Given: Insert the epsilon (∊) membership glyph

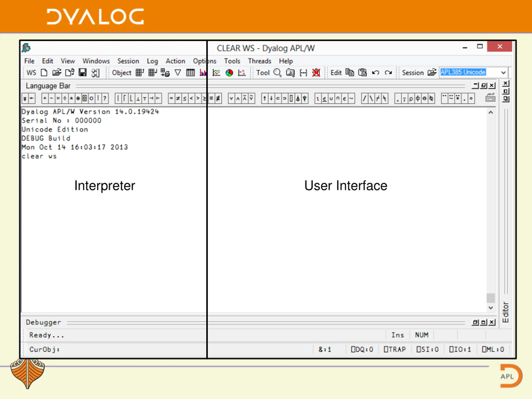Looking at the screenshot, I should 345,98.
